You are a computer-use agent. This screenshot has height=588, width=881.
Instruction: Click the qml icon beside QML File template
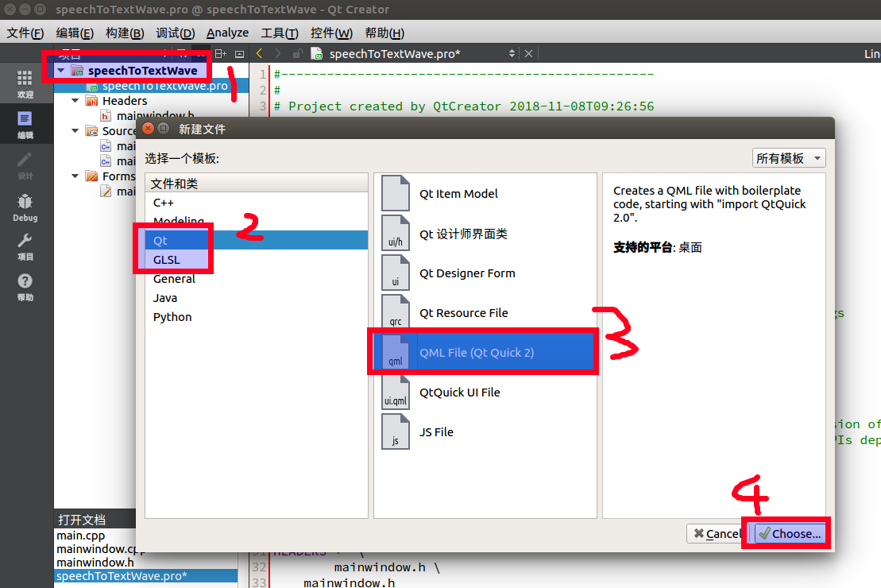395,350
